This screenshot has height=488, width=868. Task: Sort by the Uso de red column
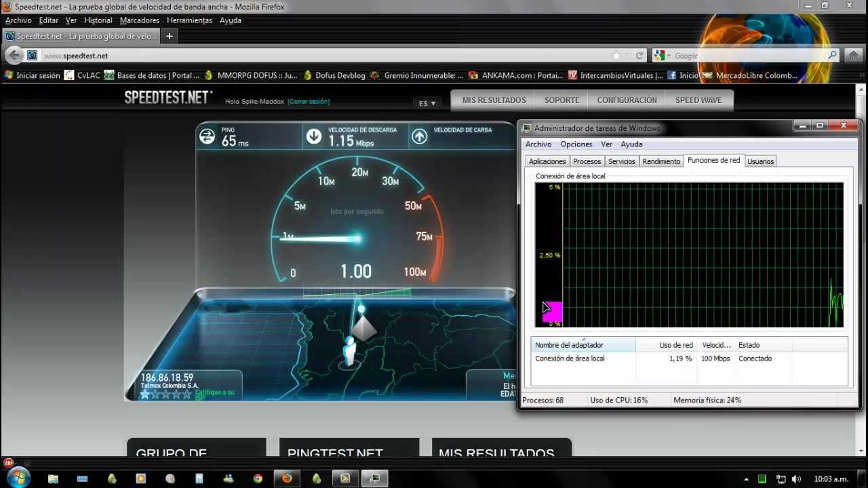[x=667, y=345]
